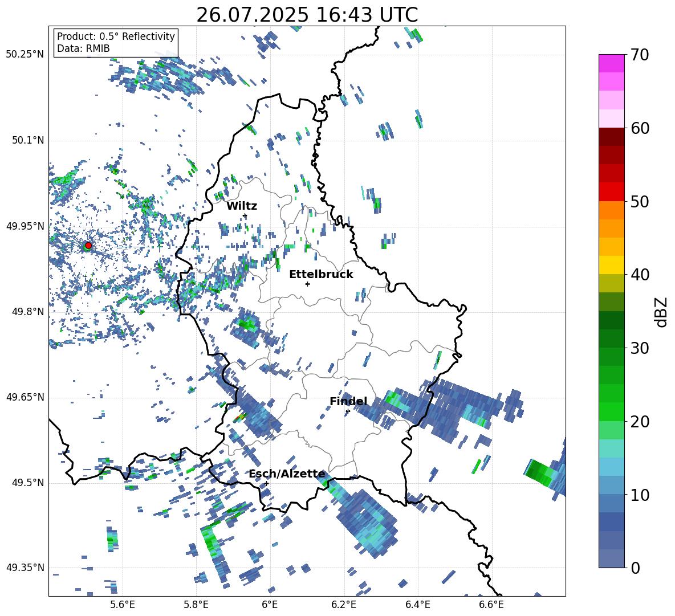This screenshot has width=675, height=616.
Task: Click the title '26.07.2025 16:43 UTC'
Action: [x=307, y=15]
